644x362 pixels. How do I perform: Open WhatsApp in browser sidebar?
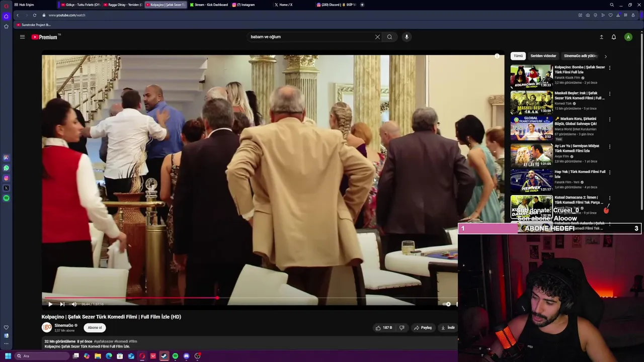[x=6, y=168]
